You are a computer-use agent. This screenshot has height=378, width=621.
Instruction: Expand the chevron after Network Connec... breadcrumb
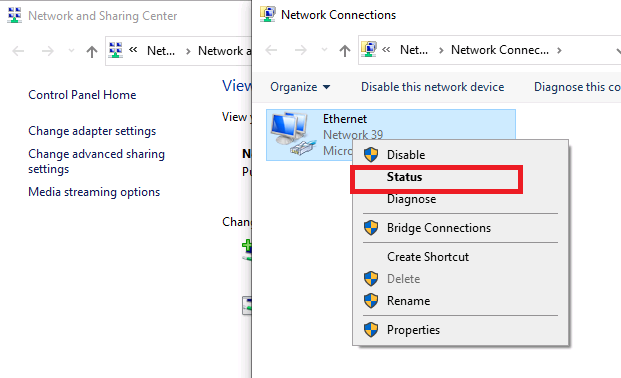(x=559, y=50)
